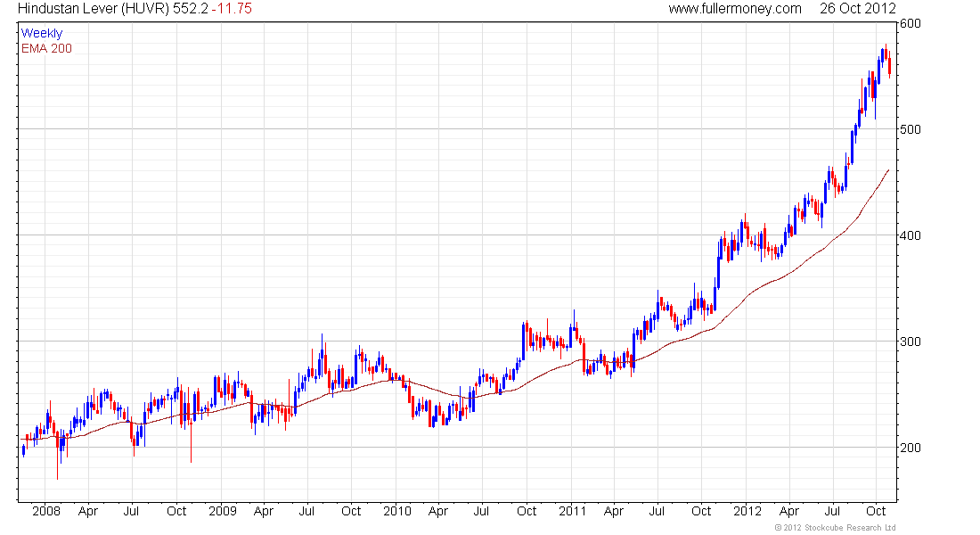Click the 2011 year label on time axis
The width and height of the screenshot is (980, 535).
(x=573, y=511)
